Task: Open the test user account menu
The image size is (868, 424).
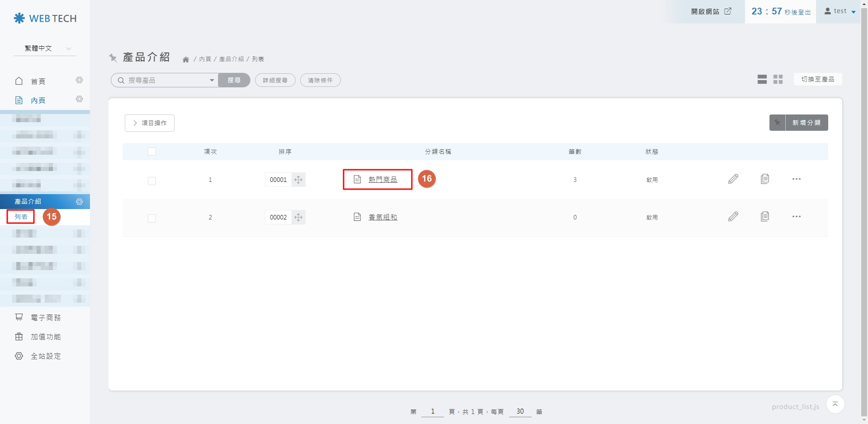Action: coord(840,11)
